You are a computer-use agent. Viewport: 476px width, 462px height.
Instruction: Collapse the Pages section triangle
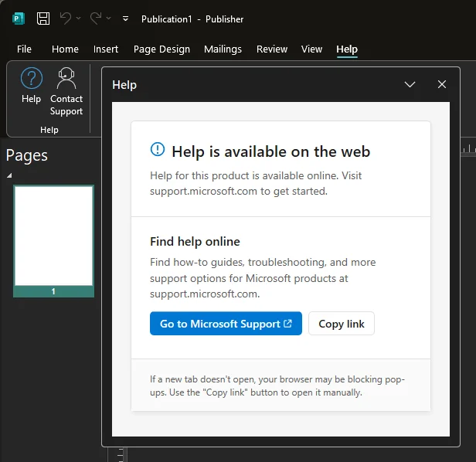coord(9,175)
